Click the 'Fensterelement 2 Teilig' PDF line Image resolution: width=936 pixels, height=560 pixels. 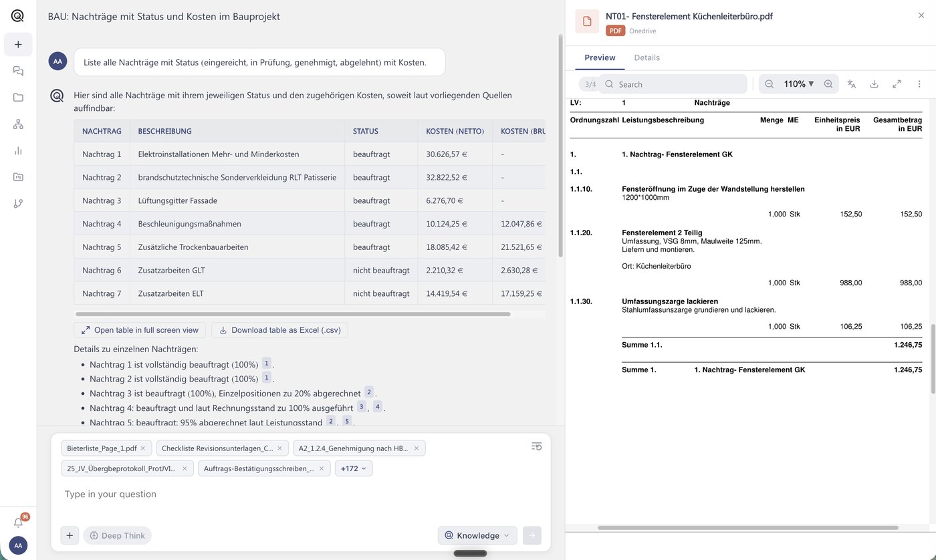[662, 233]
